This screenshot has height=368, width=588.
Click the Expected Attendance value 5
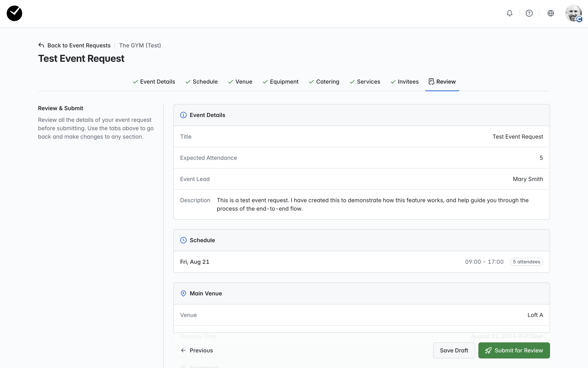541,158
